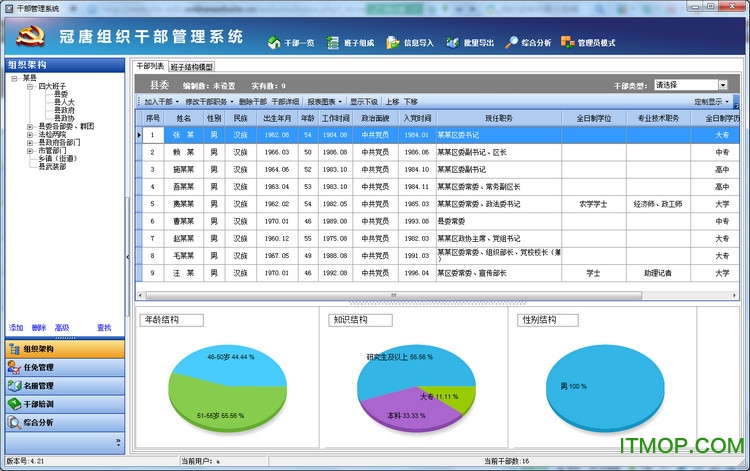Click the 删除干部 button
The image size is (750, 471).
coord(253,102)
